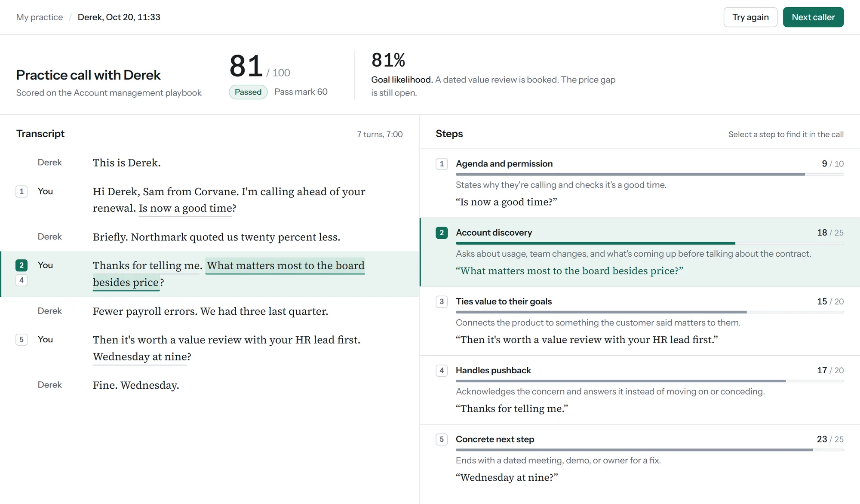Viewport: 860px width, 504px height.
Task: Click Derek's line 'Briefly. Northmark quoted us twenty percent less.'
Action: pyautogui.click(x=216, y=237)
